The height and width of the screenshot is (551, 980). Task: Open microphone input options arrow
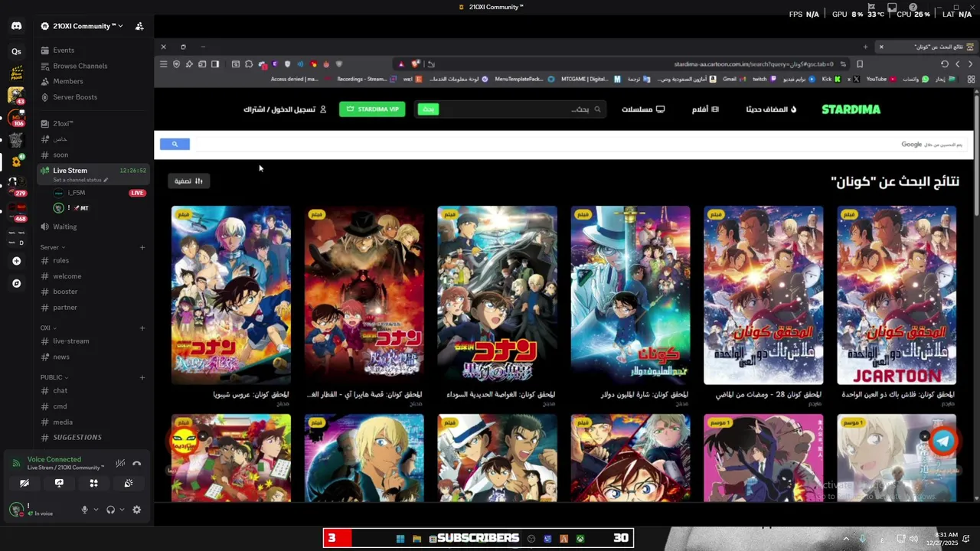96,510
